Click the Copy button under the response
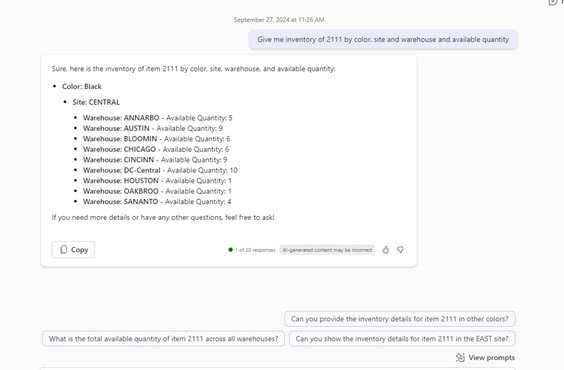Screen dimensions: 564x370 tap(73, 250)
